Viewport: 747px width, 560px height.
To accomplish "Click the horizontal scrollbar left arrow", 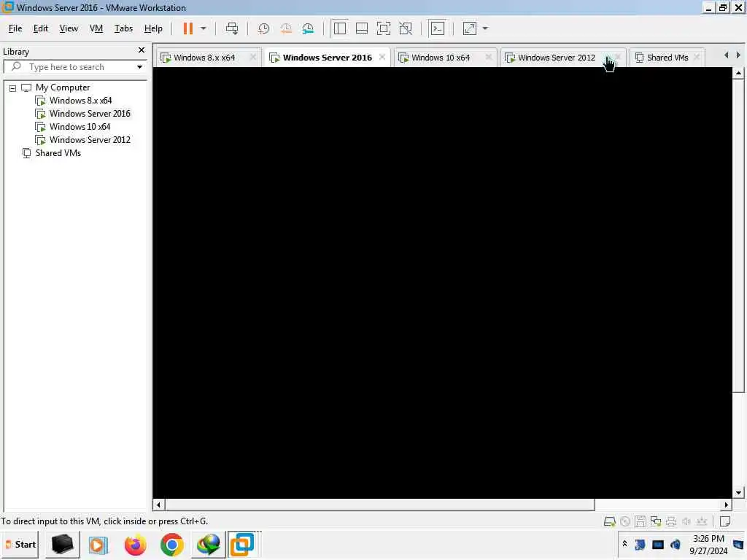I will point(158,505).
